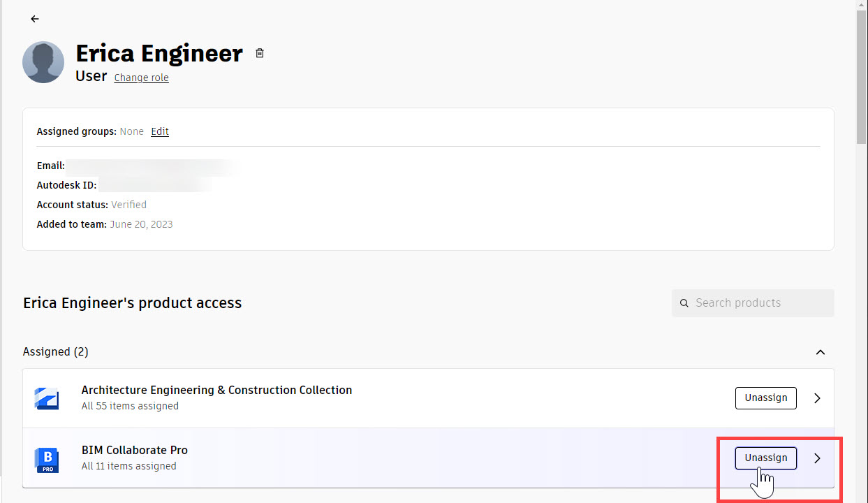Click the Assigned (2) heading
This screenshot has width=868, height=503.
(x=56, y=352)
